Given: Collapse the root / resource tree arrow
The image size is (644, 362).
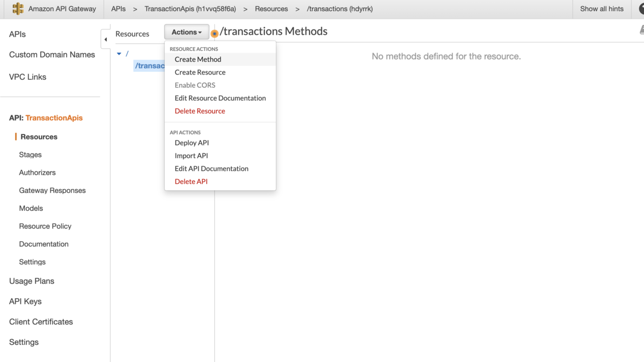Looking at the screenshot, I should tap(119, 54).
